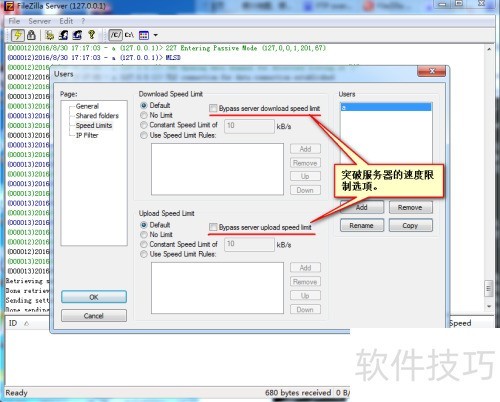Confirm the Users dialog with OK
500x402 pixels.
[x=94, y=297]
